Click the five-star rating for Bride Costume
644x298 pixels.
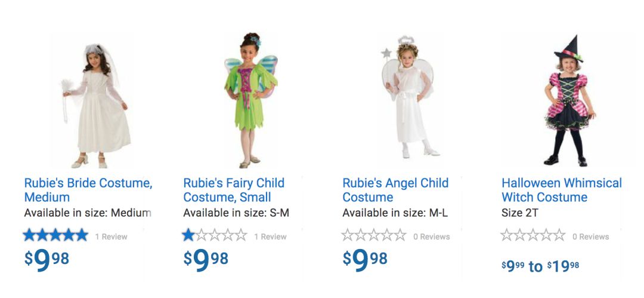click(55, 235)
